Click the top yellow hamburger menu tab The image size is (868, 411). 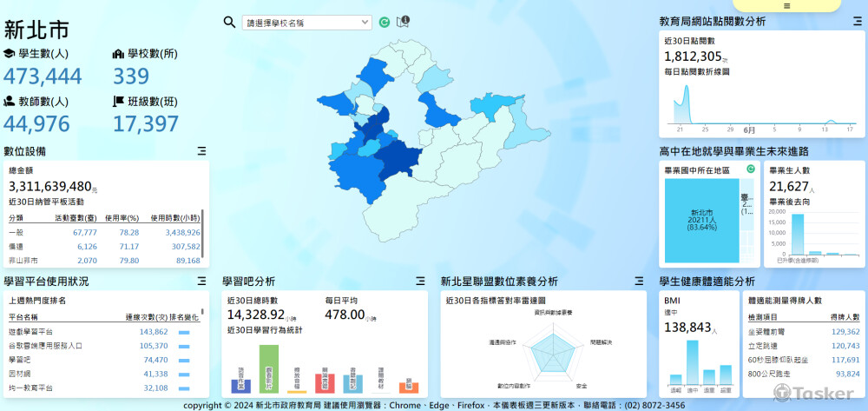pyautogui.click(x=786, y=5)
